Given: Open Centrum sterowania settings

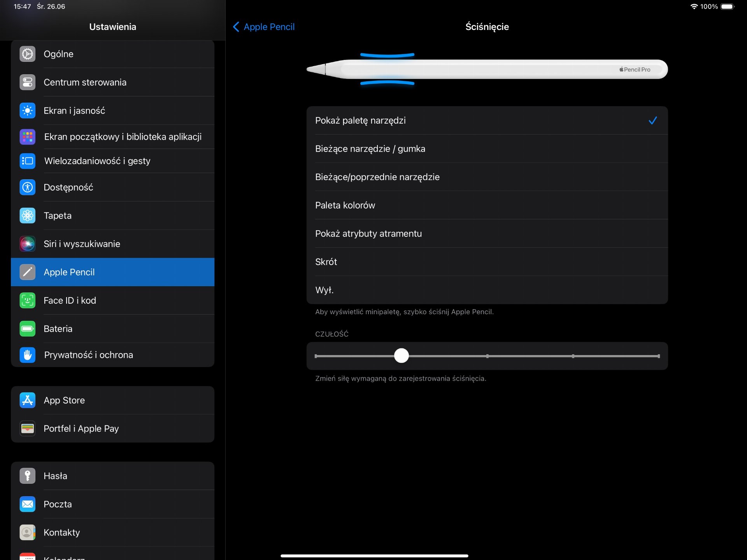Looking at the screenshot, I should coord(112,82).
